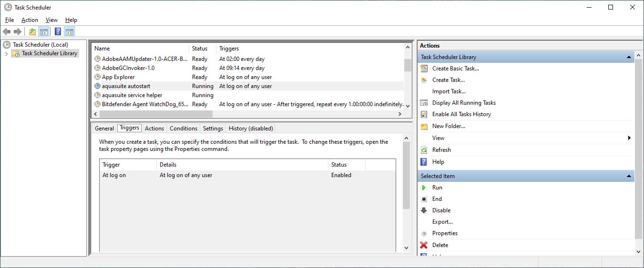Open the Action menu
This screenshot has height=268, width=644.
coord(30,20)
